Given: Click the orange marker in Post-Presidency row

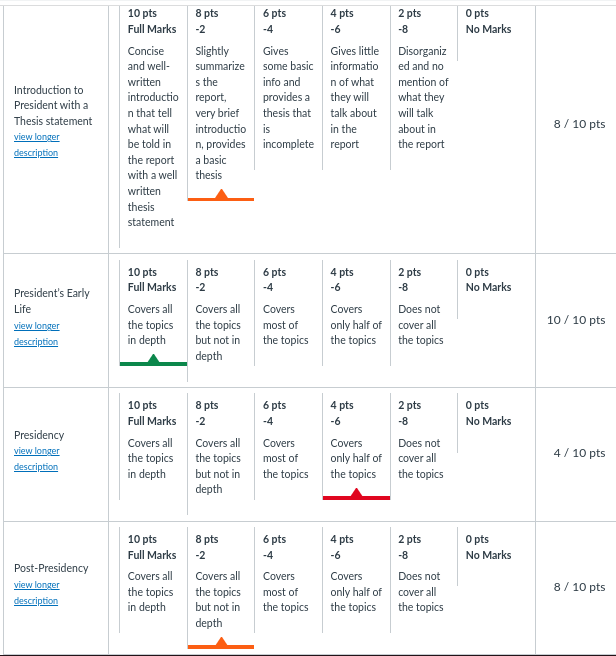Looking at the screenshot, I should point(221,643).
